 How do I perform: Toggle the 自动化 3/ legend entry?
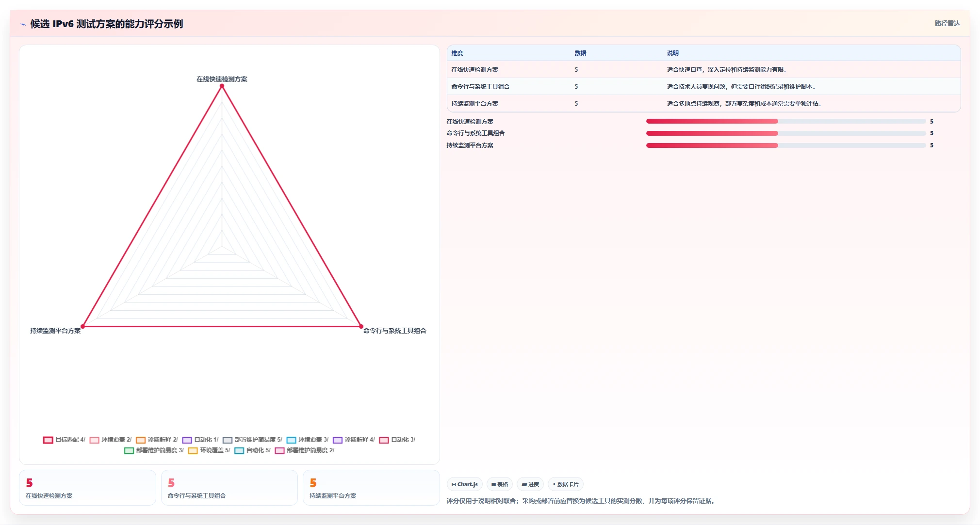[x=397, y=440]
